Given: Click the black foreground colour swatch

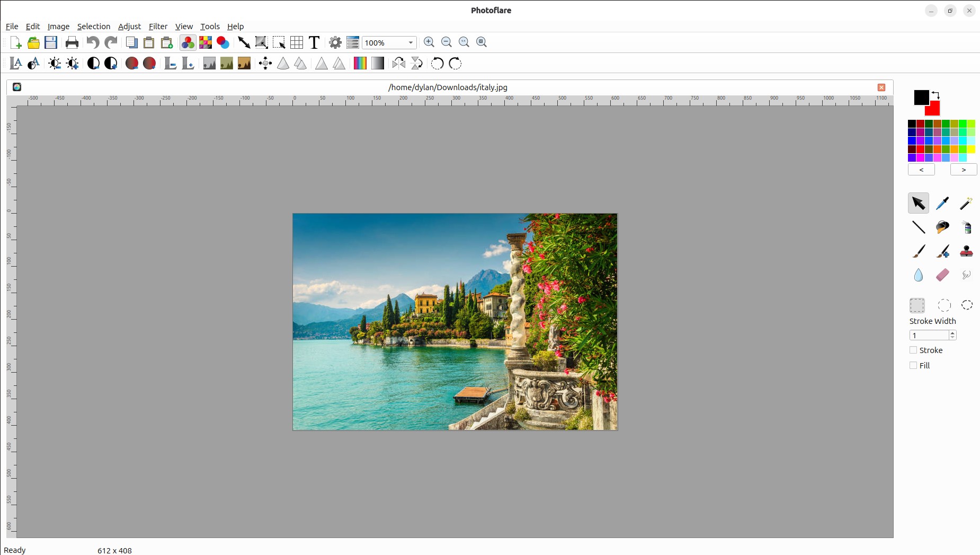Looking at the screenshot, I should [x=921, y=97].
